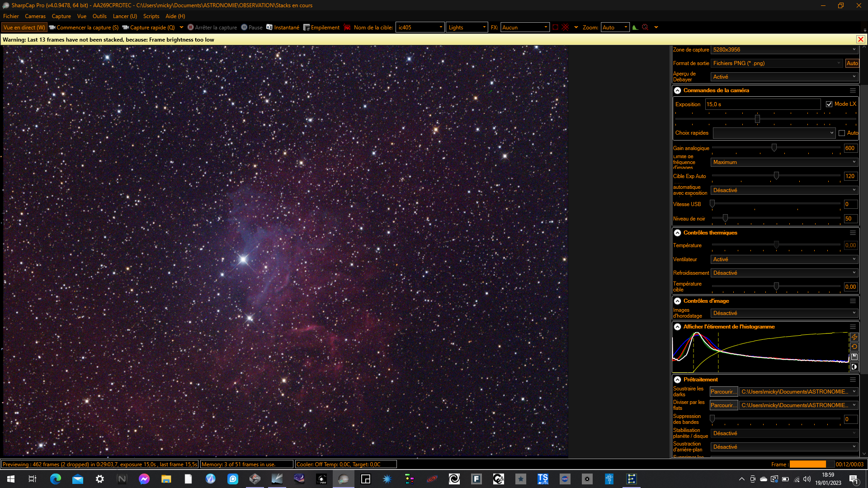The image size is (868, 488).
Task: Click the Cible Exp Auto value field 120
Action: [850, 176]
